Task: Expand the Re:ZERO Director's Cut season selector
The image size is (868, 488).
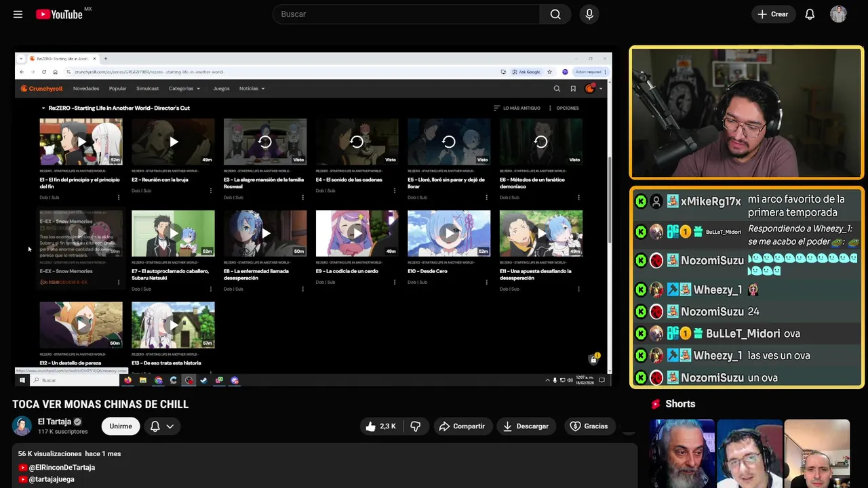Action: 115,108
